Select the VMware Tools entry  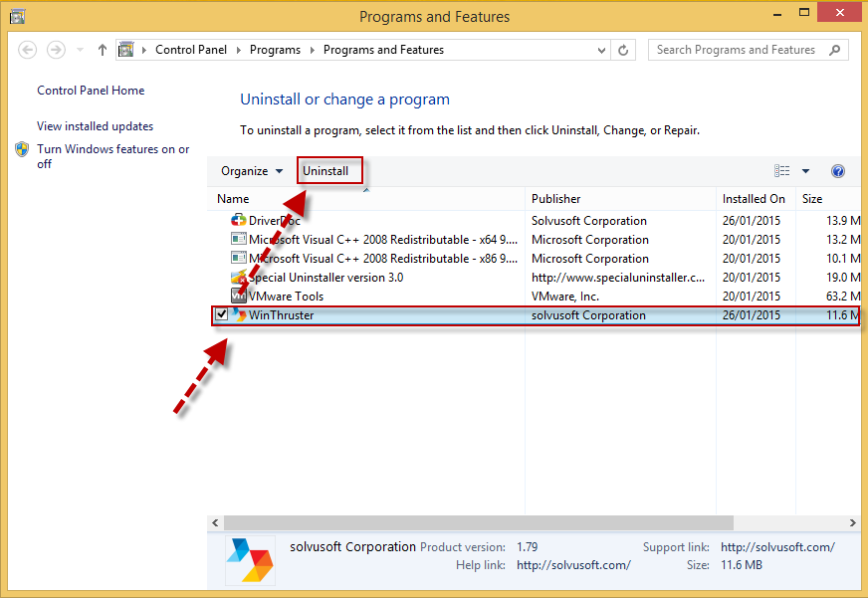286,296
